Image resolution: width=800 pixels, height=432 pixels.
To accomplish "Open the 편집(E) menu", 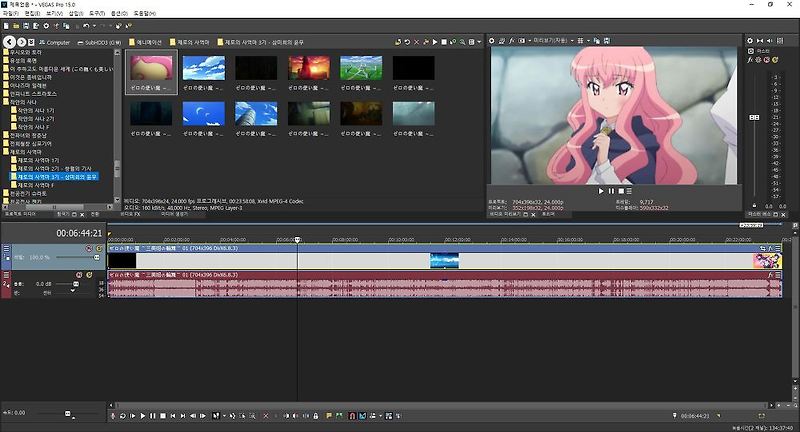I will point(32,13).
